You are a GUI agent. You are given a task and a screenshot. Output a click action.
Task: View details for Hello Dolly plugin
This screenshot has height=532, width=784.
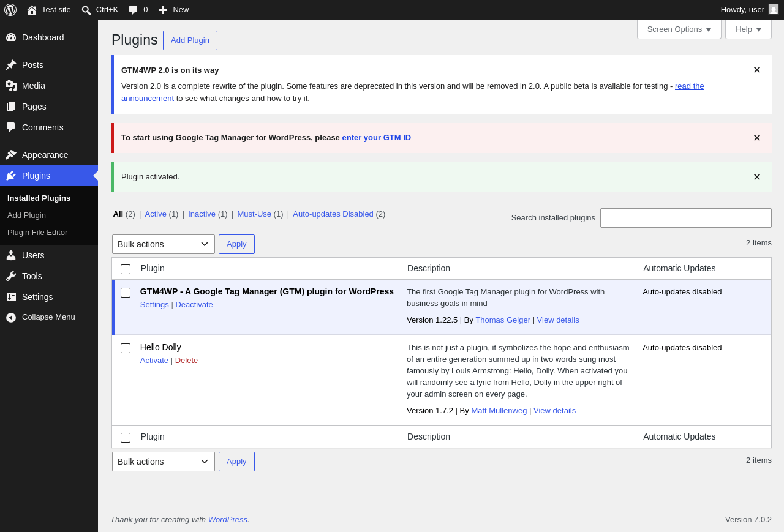554,411
